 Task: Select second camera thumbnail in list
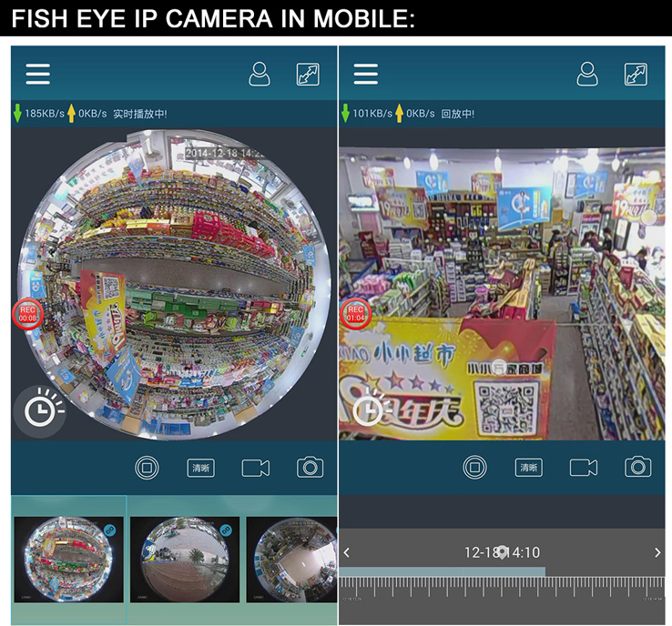[184, 559]
